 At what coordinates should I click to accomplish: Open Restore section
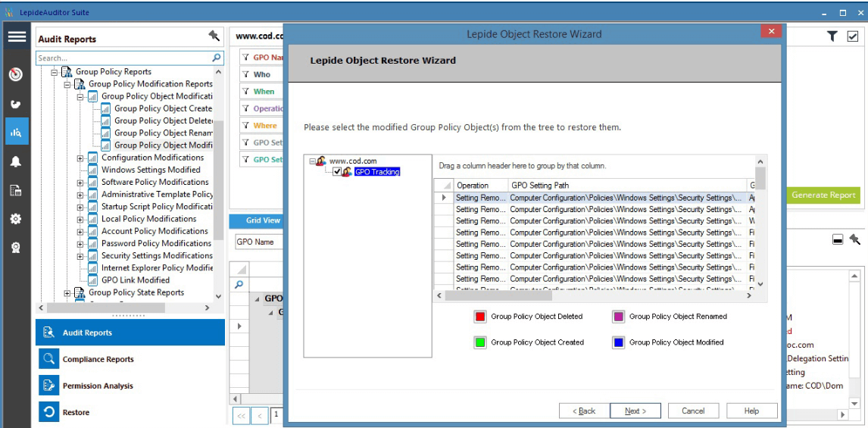tap(130, 412)
